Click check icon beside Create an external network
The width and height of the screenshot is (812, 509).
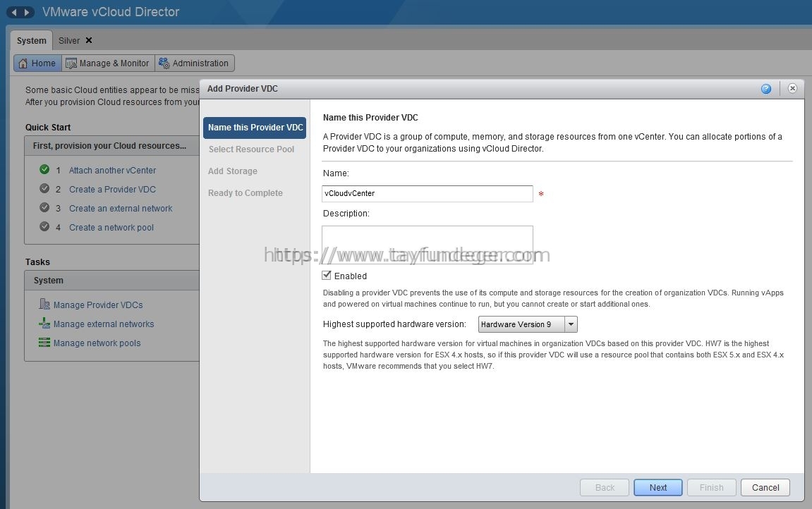coord(44,207)
